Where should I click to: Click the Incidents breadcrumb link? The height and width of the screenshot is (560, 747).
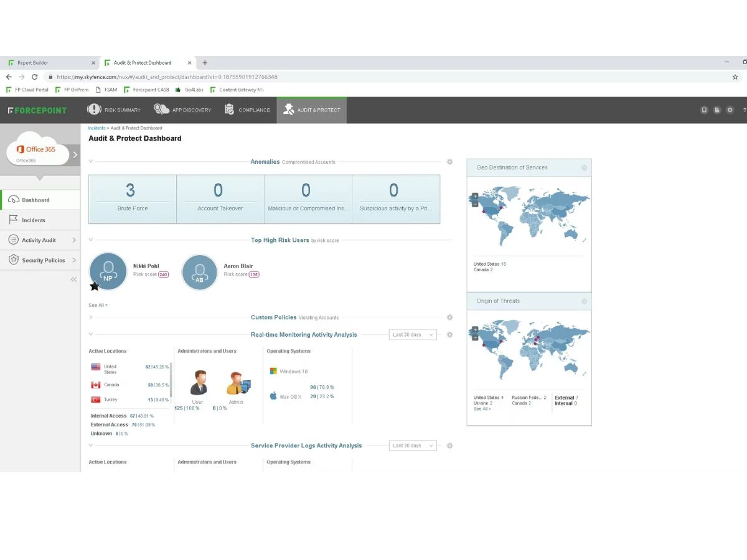[x=96, y=128]
